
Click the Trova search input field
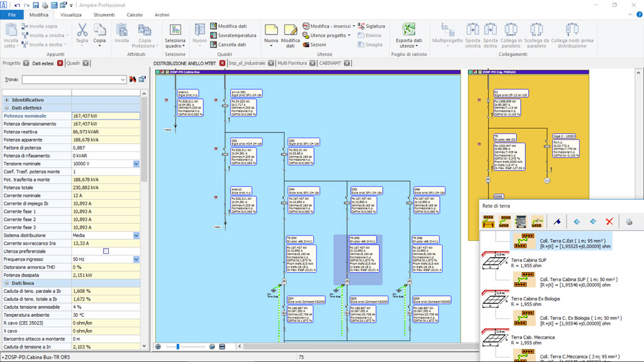point(73,80)
